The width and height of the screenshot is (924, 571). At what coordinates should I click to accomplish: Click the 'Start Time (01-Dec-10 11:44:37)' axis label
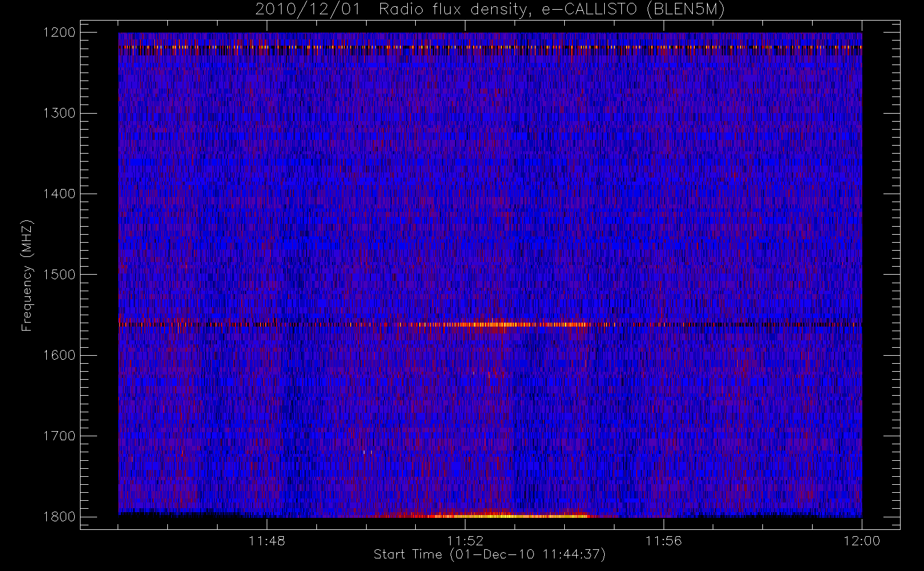489,554
